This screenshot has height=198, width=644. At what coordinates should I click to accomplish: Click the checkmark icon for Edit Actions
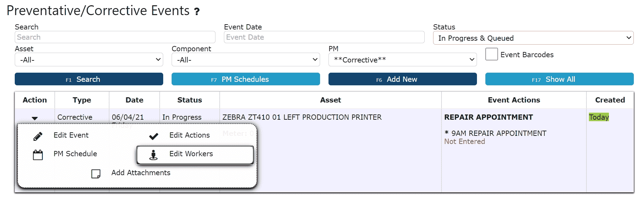point(154,136)
